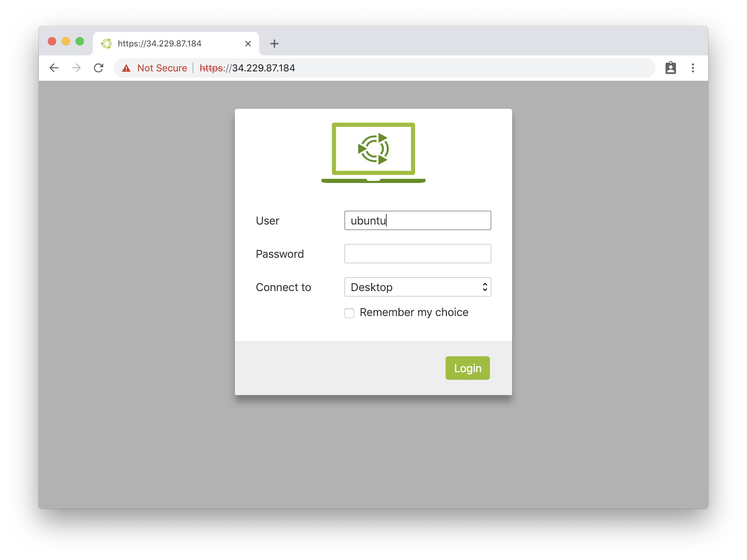Click the green maximize window button

tap(80, 42)
